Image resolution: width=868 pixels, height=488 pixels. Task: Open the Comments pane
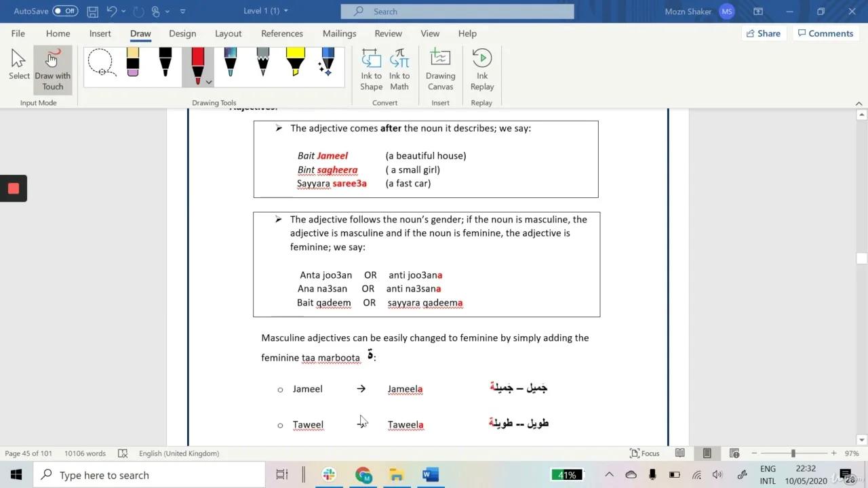(825, 33)
